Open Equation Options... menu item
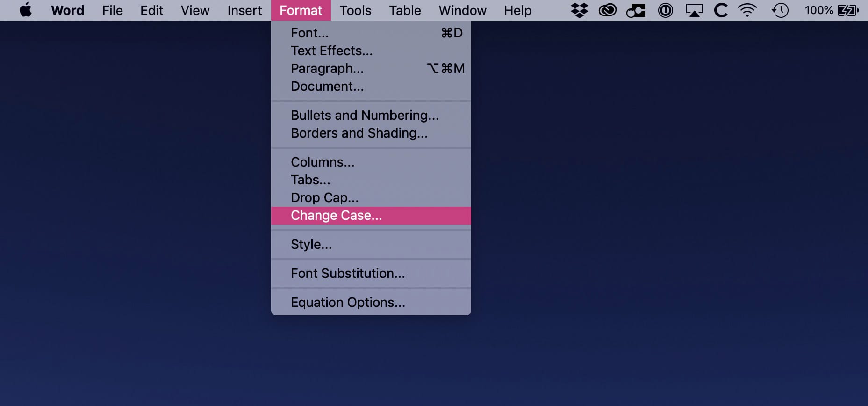868x406 pixels. coord(371,302)
